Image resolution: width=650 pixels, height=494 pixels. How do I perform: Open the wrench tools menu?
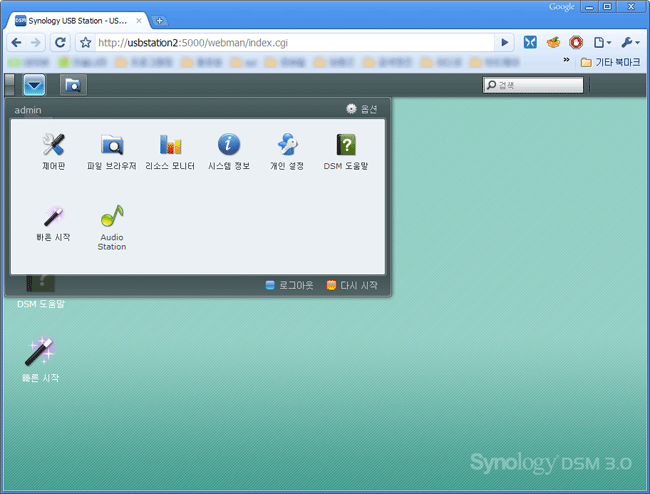pyautogui.click(x=631, y=42)
